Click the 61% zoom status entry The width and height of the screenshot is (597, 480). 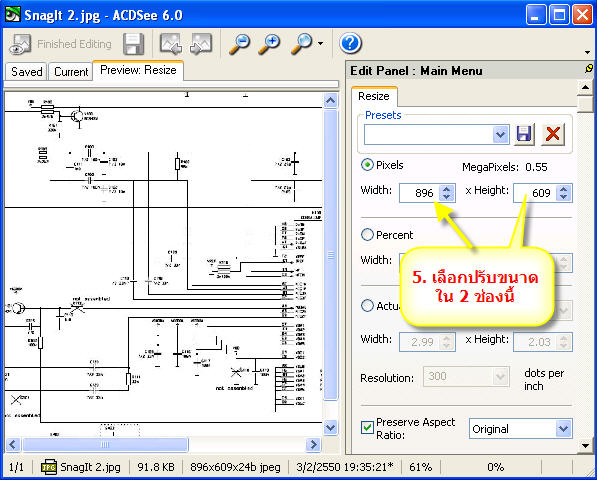point(420,467)
